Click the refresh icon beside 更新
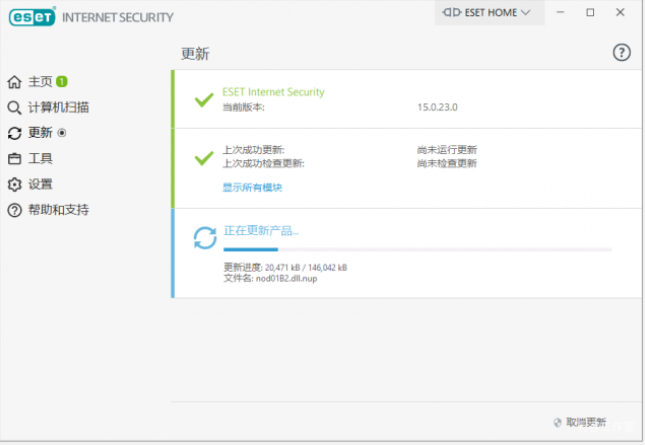 coord(14,133)
